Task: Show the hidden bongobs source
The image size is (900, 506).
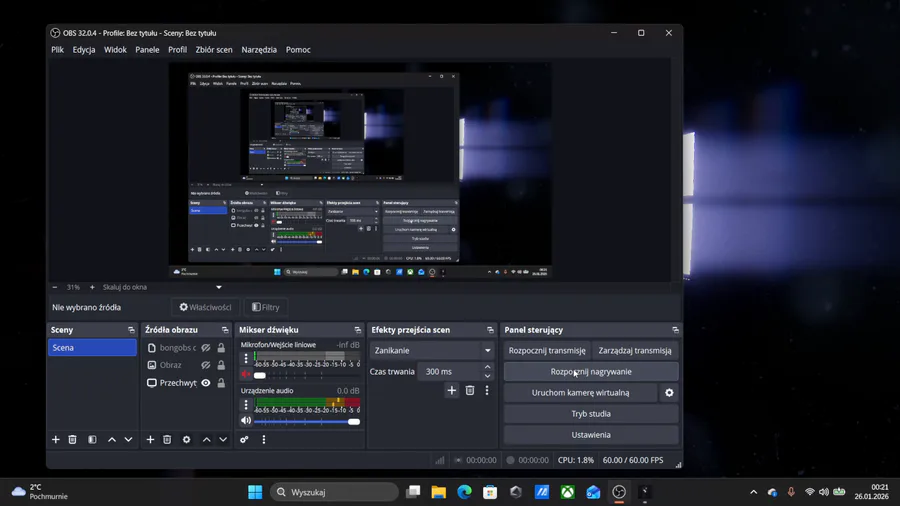Action: (205, 348)
